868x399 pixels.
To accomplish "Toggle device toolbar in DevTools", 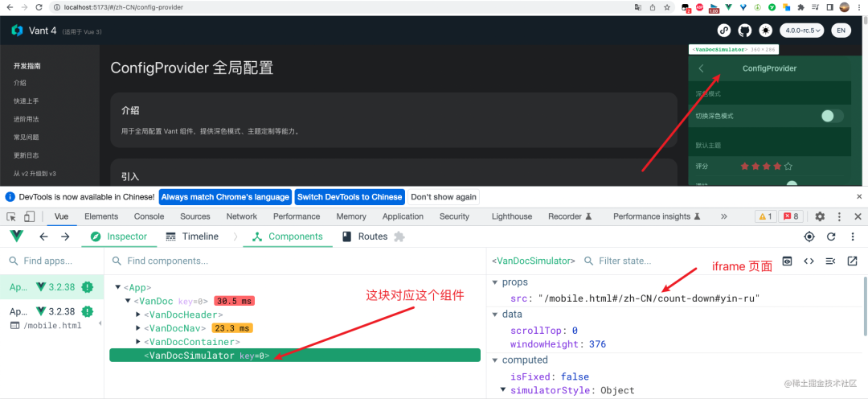I will [30, 216].
